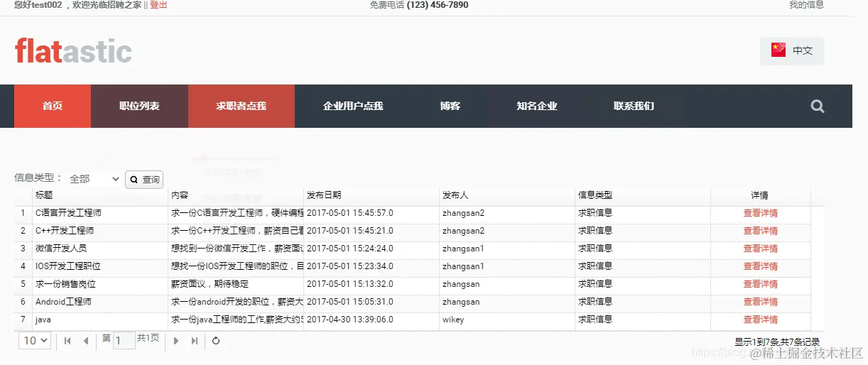The height and width of the screenshot is (365, 868).
Task: Click the date 2017-04-30 13:39:06.0
Action: point(350,320)
